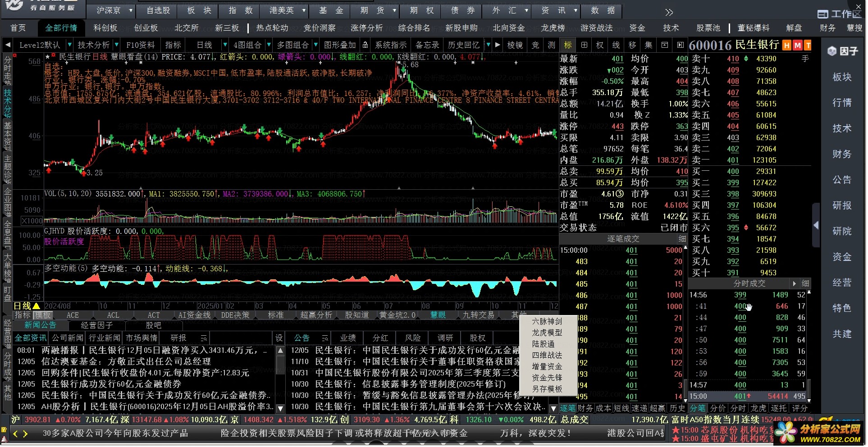Click the 设 settings button in news panel
The image size is (868, 447).
tap(279, 338)
